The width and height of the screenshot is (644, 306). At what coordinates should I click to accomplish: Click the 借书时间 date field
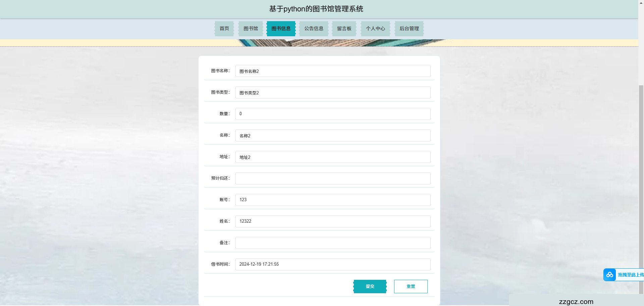tap(332, 264)
